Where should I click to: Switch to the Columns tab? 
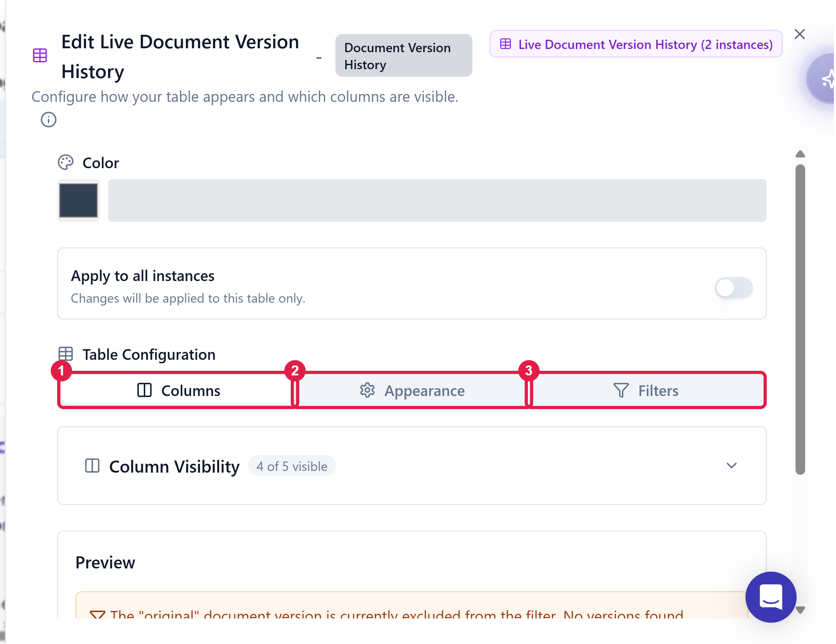click(178, 390)
